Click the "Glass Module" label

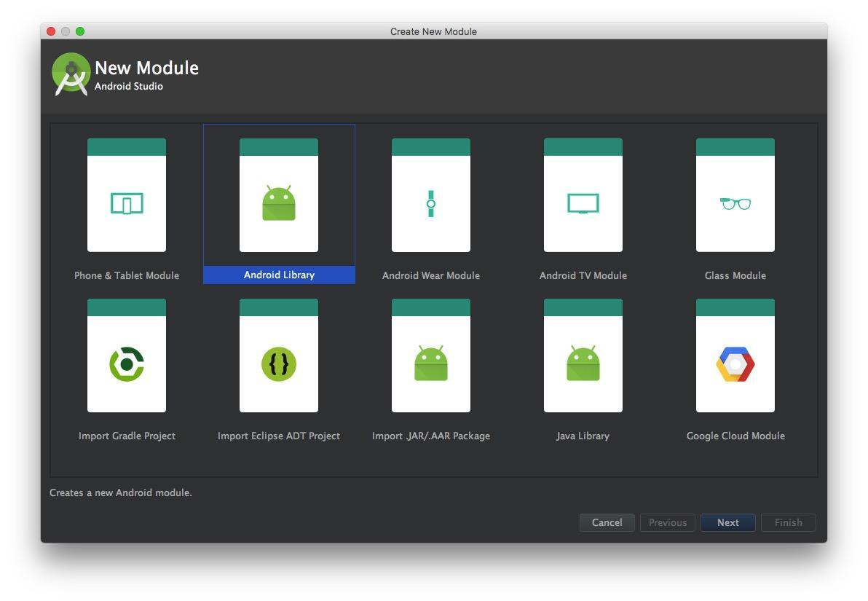click(735, 275)
